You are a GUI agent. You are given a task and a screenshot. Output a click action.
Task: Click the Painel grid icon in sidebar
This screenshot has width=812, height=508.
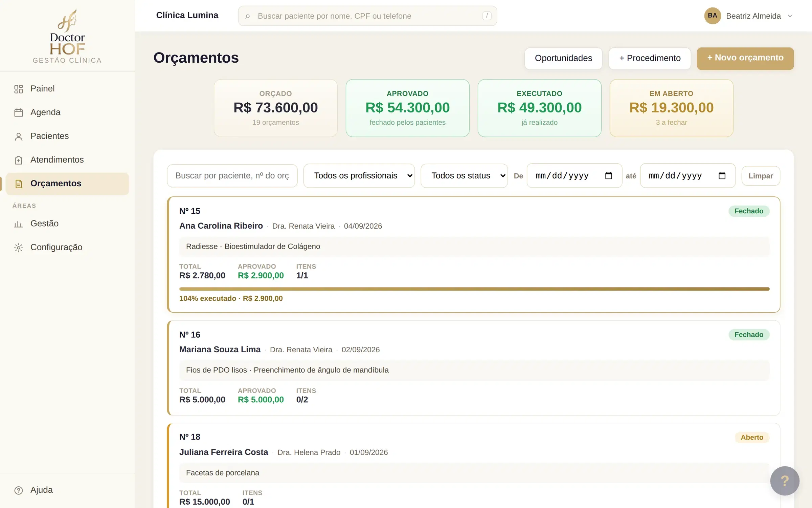pos(19,89)
